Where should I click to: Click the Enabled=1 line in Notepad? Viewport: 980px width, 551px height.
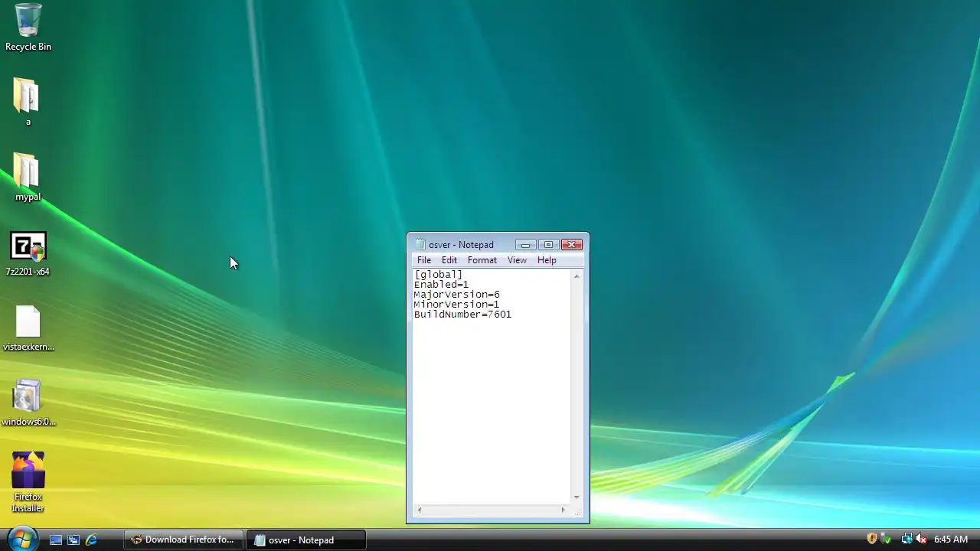441,285
